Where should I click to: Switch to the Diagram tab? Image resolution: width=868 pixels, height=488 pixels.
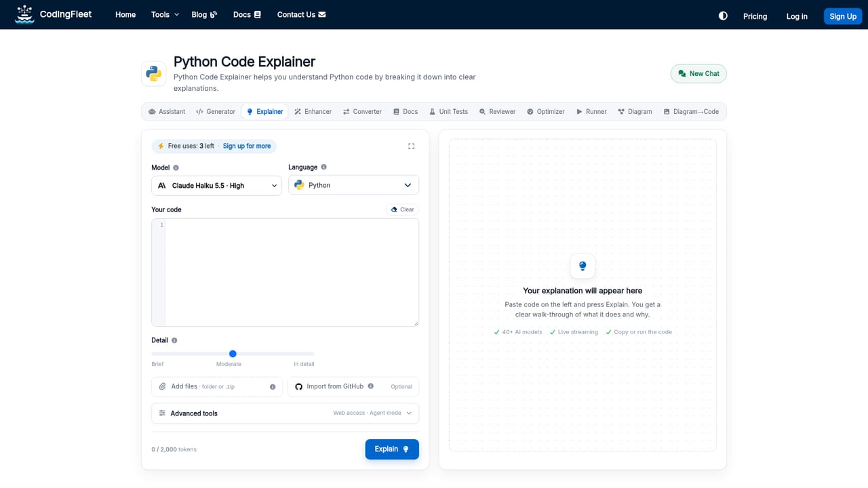635,112
